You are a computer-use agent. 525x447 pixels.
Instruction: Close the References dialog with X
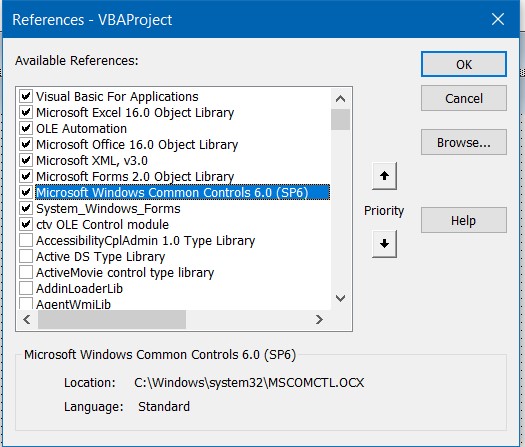pos(498,19)
